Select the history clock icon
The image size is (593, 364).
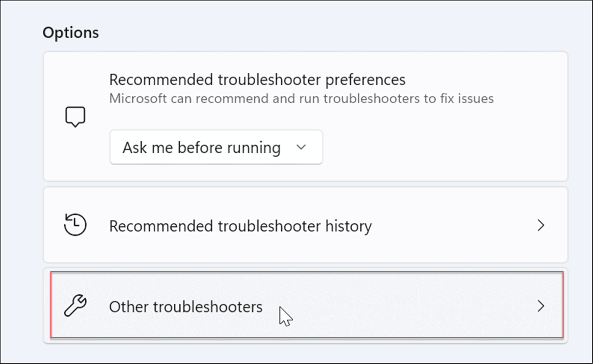tap(75, 224)
